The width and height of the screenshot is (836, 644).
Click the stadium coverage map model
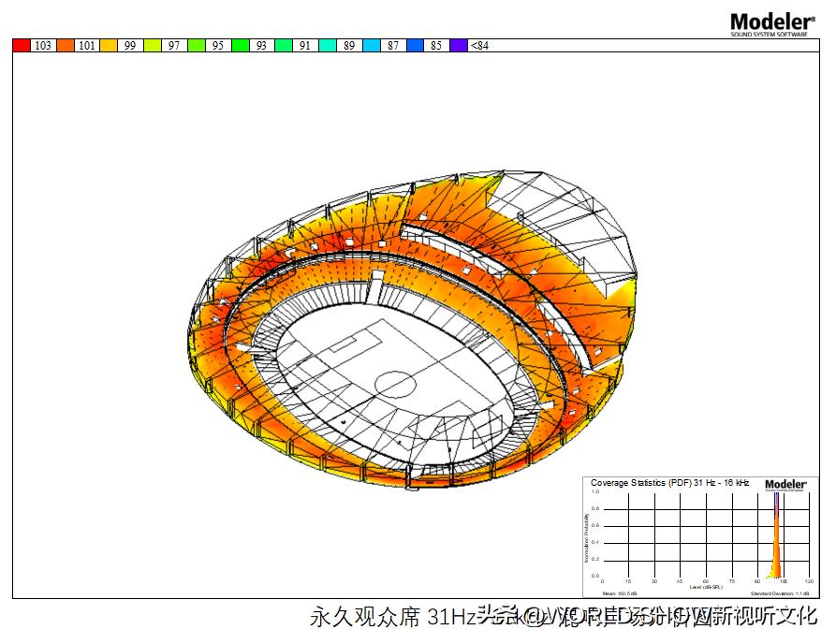coord(412,330)
